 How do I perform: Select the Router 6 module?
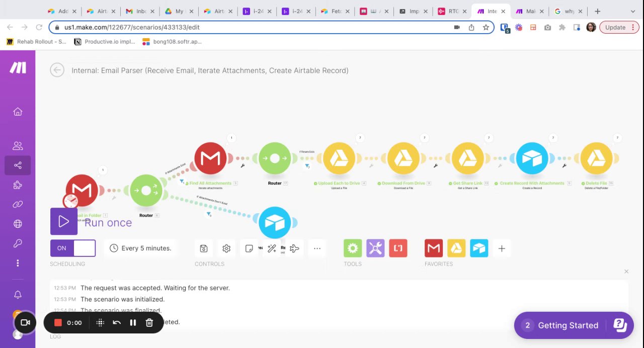pos(146,191)
